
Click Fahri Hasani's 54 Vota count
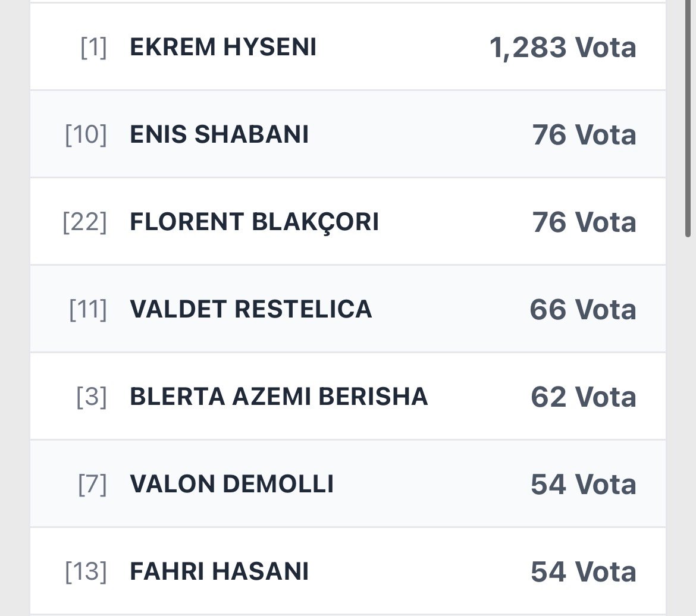[583, 572]
